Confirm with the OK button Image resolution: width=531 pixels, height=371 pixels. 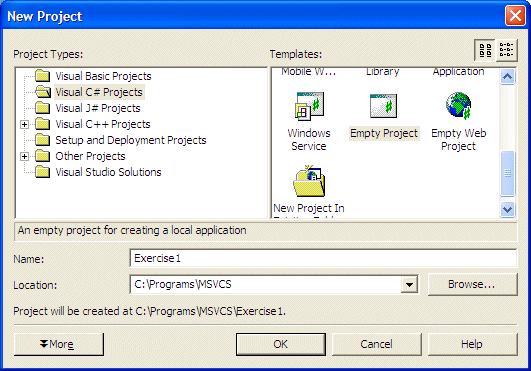tap(281, 344)
